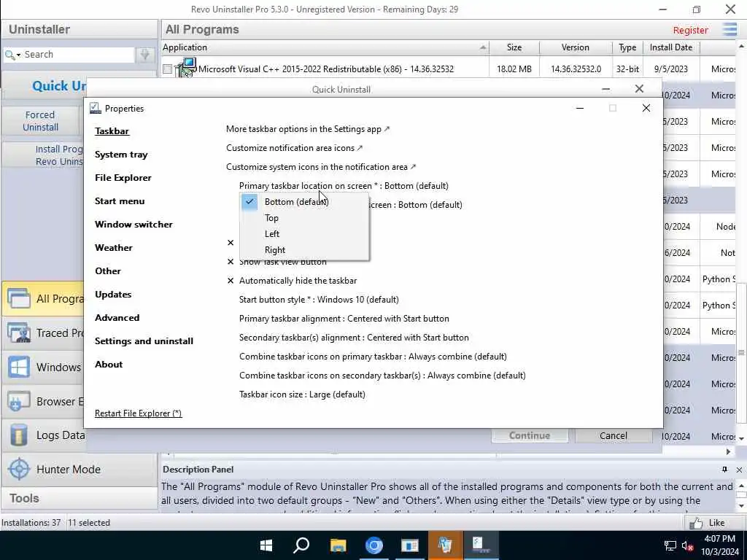Open blue browser icon on taskbar
This screenshot has height=560, width=747.
click(x=374, y=545)
